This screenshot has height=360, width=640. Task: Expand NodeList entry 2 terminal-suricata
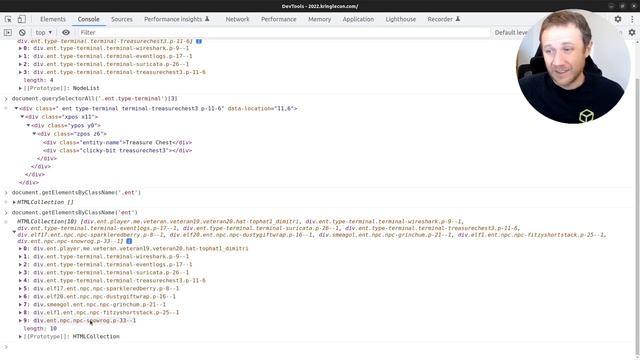click(x=20, y=64)
